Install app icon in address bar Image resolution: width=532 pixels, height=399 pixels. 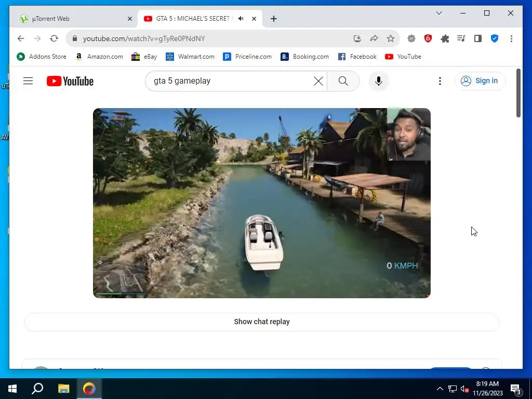(357, 38)
